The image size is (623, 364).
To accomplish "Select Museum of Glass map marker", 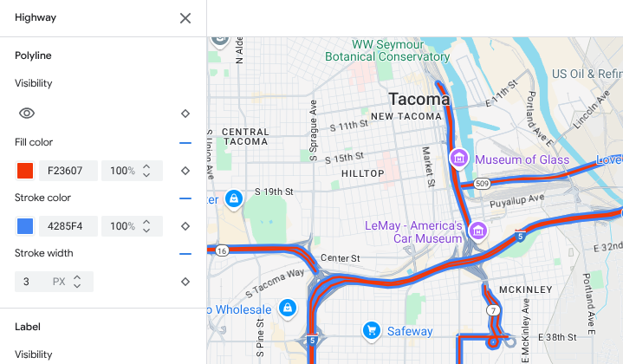I will pyautogui.click(x=459, y=159).
